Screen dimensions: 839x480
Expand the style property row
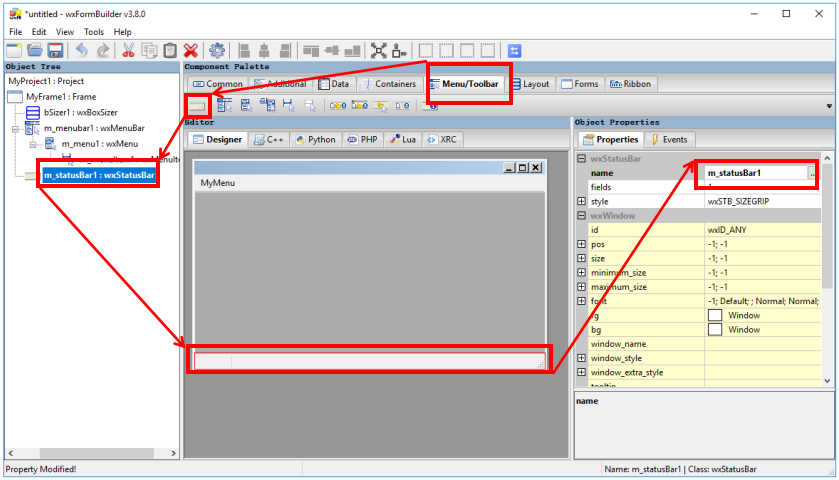click(x=582, y=201)
